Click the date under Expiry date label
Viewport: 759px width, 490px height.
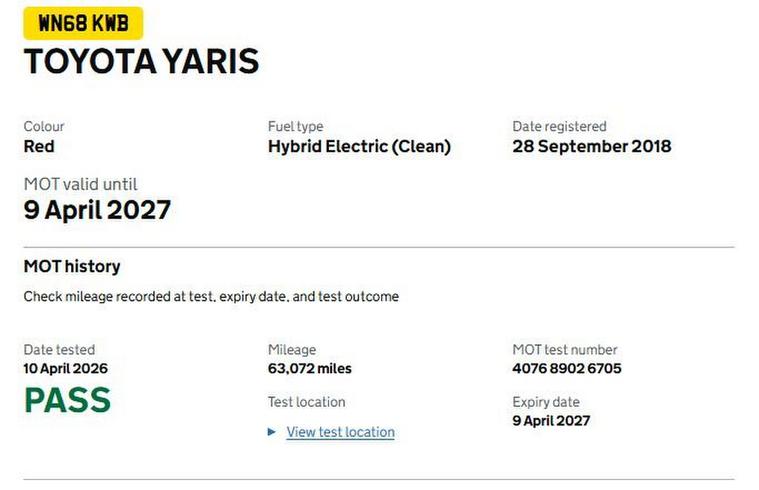(x=551, y=420)
